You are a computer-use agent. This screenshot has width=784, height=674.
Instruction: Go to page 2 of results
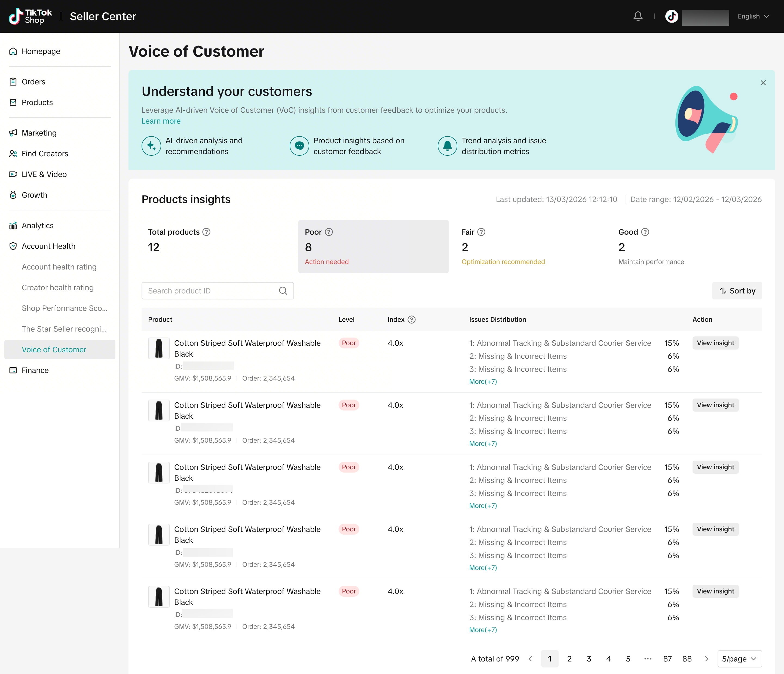[569, 659]
